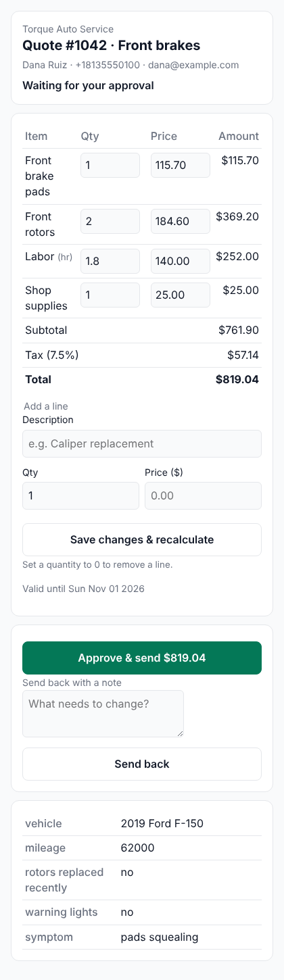Click the Total amount $819.04 in table
This screenshot has height=980, width=284.
(237, 379)
